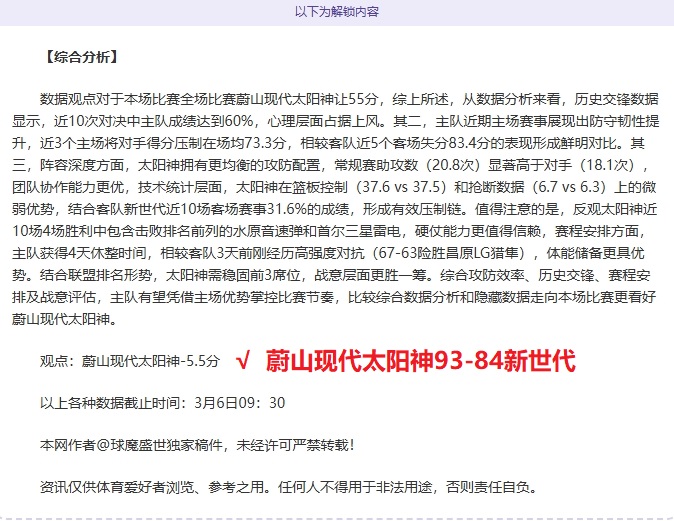Click the line starting 排及战意评估
Screen dimensions: 674x521
coord(334,297)
